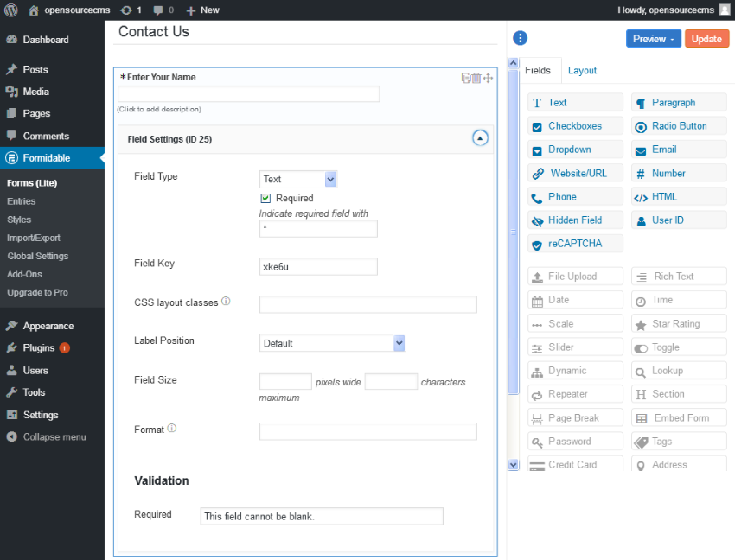
Task: Click the move field drag handle icon
Action: 488,78
